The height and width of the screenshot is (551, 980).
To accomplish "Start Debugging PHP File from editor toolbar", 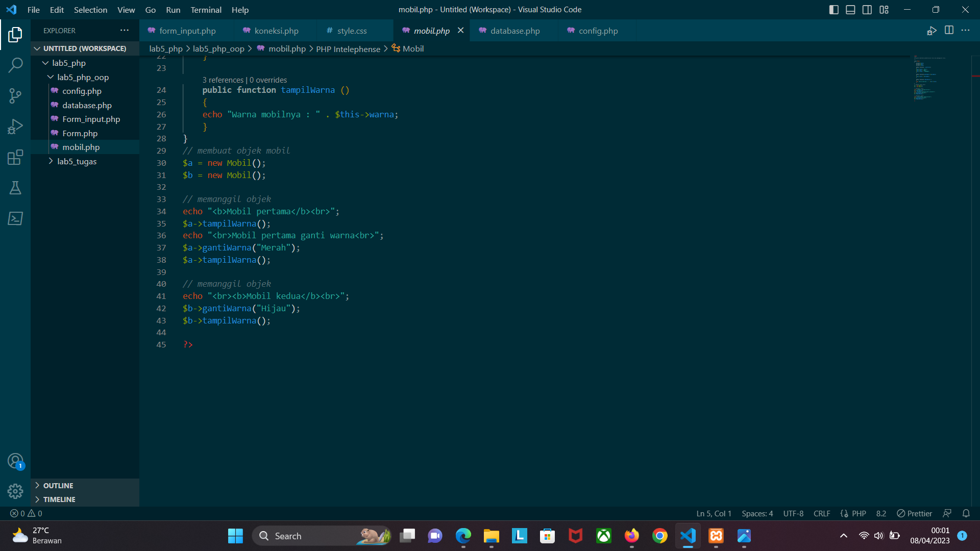I will [931, 31].
